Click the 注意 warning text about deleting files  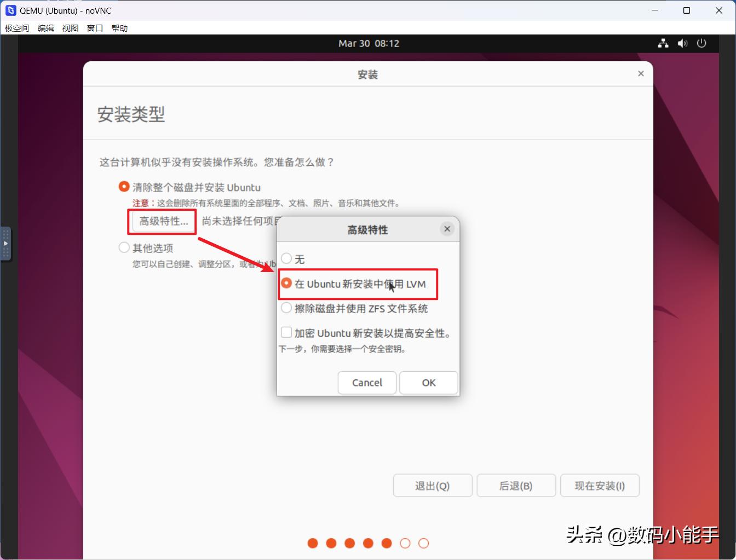[x=266, y=203]
